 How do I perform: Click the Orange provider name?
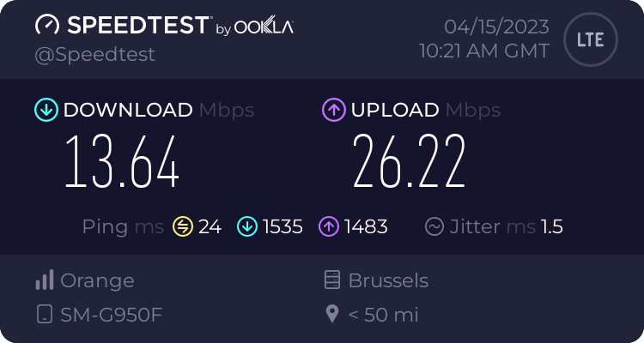(x=97, y=280)
